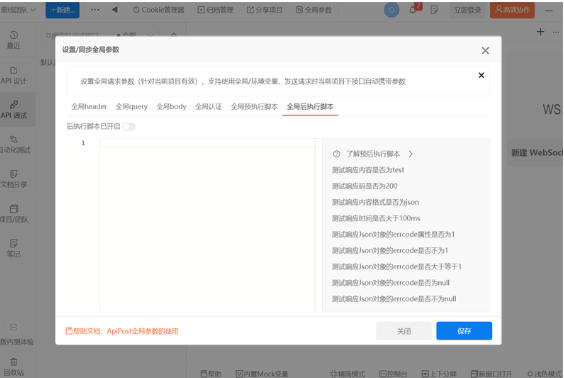The width and height of the screenshot is (564, 378).
Task: Switch to 全局header tab
Action: point(89,106)
